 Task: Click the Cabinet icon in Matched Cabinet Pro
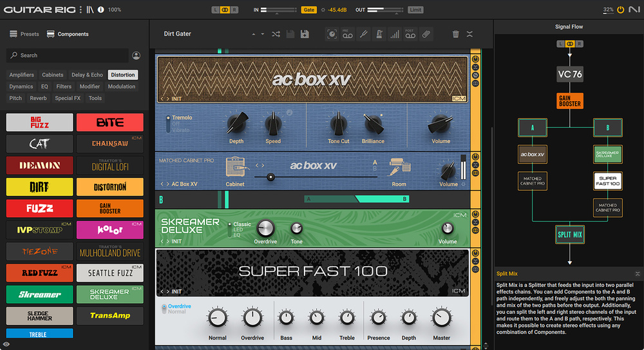tap(235, 168)
